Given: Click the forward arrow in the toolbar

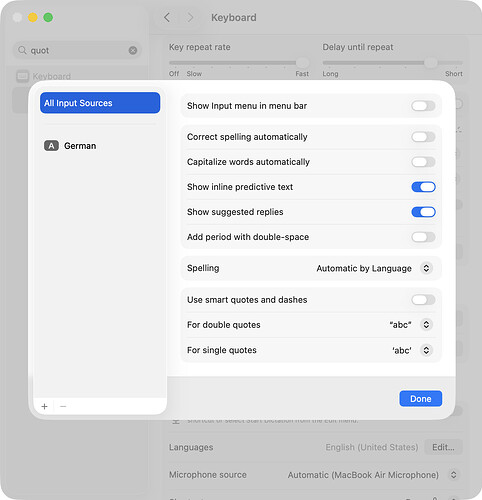Looking at the screenshot, I should pos(190,17).
